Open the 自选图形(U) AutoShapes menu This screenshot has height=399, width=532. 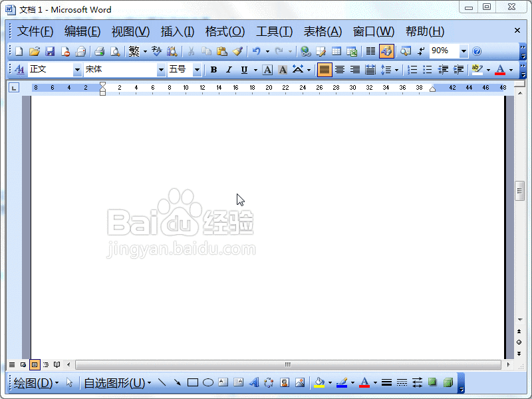117,383
